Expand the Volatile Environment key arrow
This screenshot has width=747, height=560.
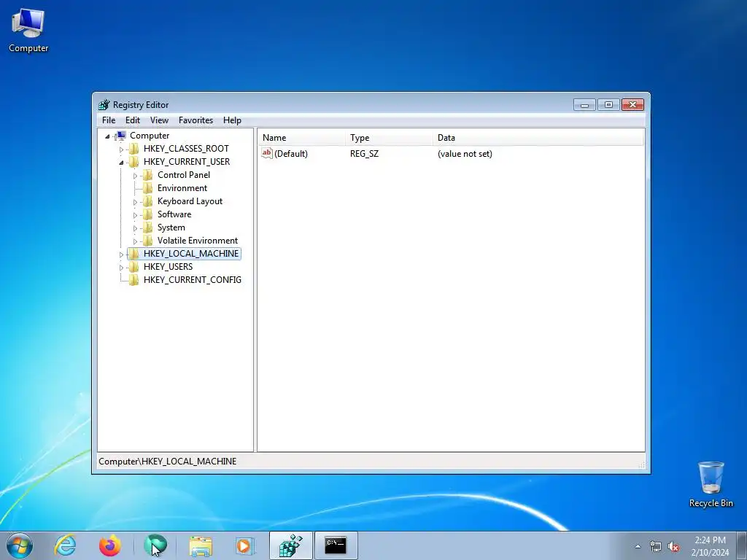coord(135,241)
